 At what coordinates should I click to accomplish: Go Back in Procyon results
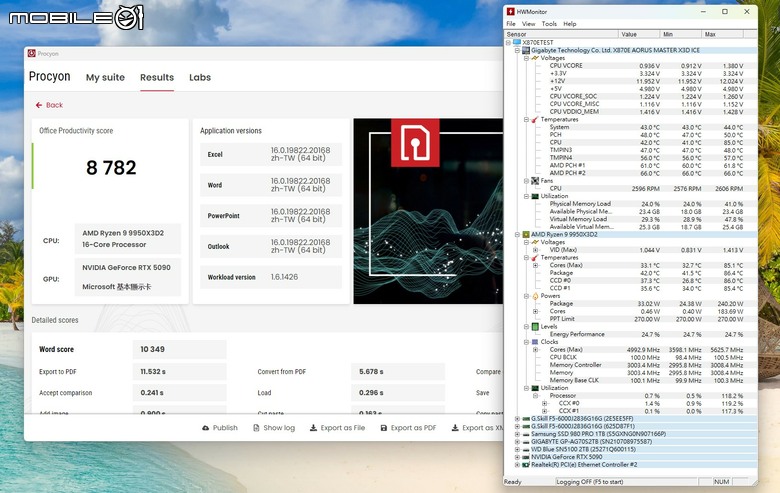[x=49, y=105]
